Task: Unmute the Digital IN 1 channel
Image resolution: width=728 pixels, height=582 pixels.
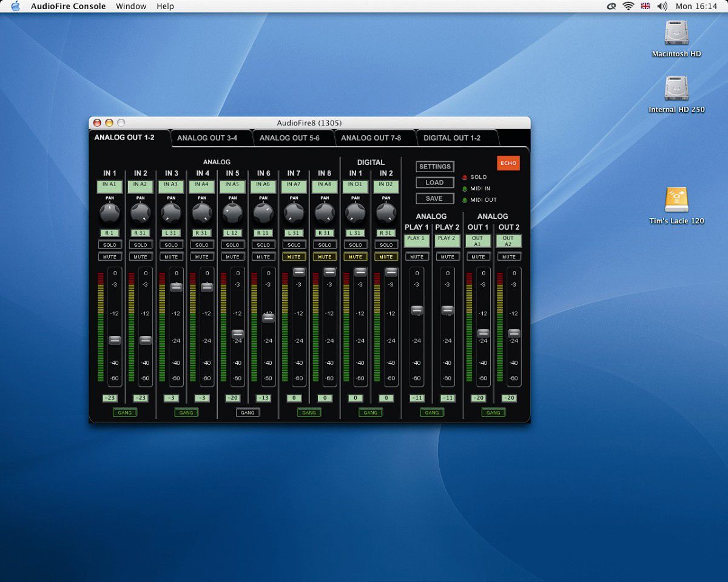Action: pos(356,257)
